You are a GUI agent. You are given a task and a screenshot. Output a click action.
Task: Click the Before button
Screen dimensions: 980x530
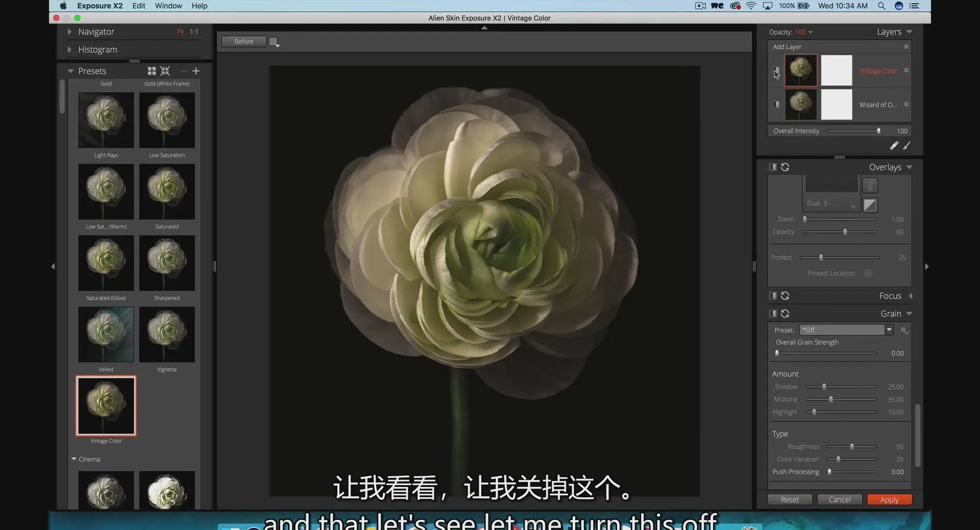point(244,42)
